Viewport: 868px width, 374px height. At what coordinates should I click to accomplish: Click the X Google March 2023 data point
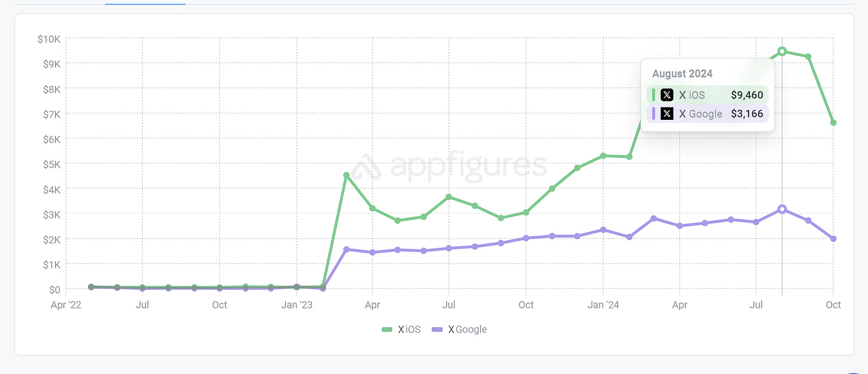346,249
